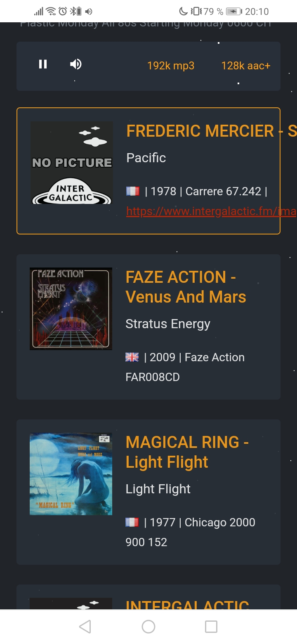297x644 pixels.
Task: View Faze Action Stratus Energy album cover
Action: (x=71, y=309)
